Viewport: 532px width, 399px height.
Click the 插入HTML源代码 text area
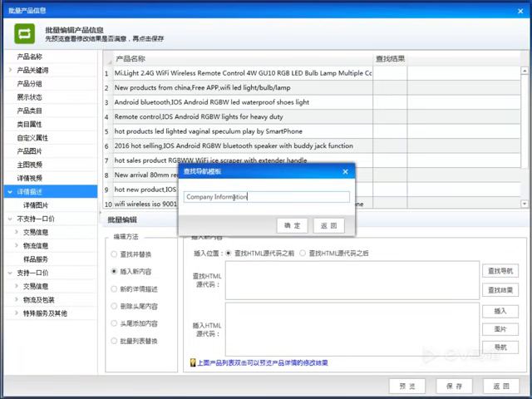click(352, 329)
